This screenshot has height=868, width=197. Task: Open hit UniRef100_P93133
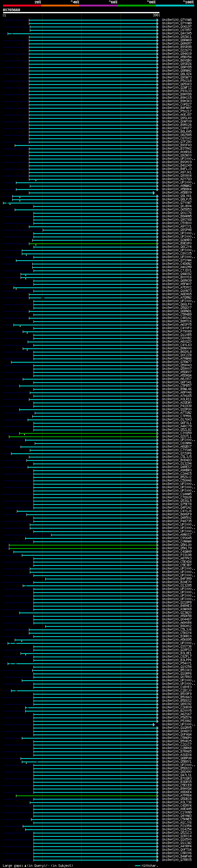[x=176, y=91]
